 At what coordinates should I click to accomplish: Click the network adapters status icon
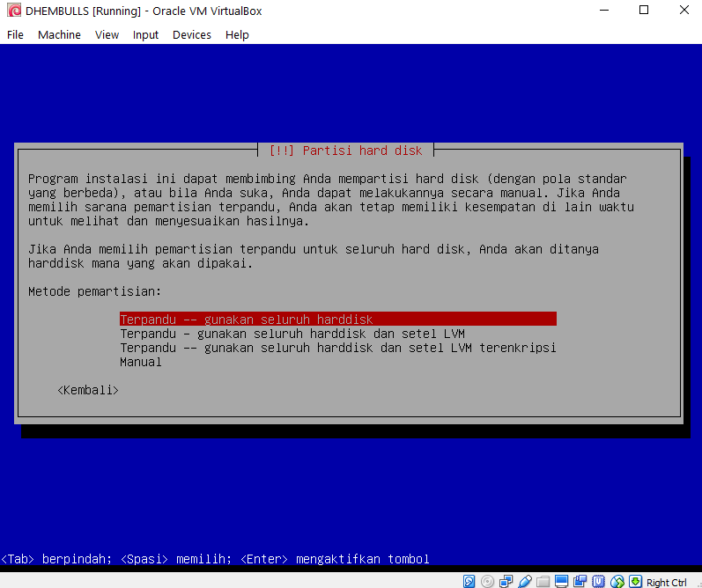(506, 581)
